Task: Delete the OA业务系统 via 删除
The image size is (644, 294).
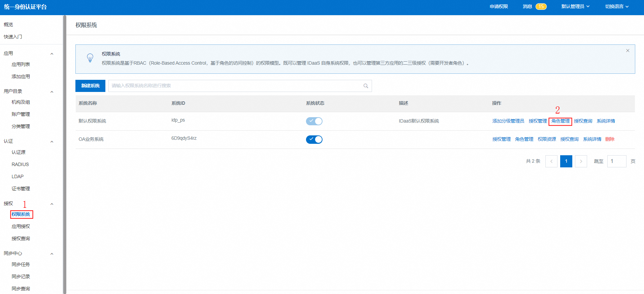Action: [610, 139]
